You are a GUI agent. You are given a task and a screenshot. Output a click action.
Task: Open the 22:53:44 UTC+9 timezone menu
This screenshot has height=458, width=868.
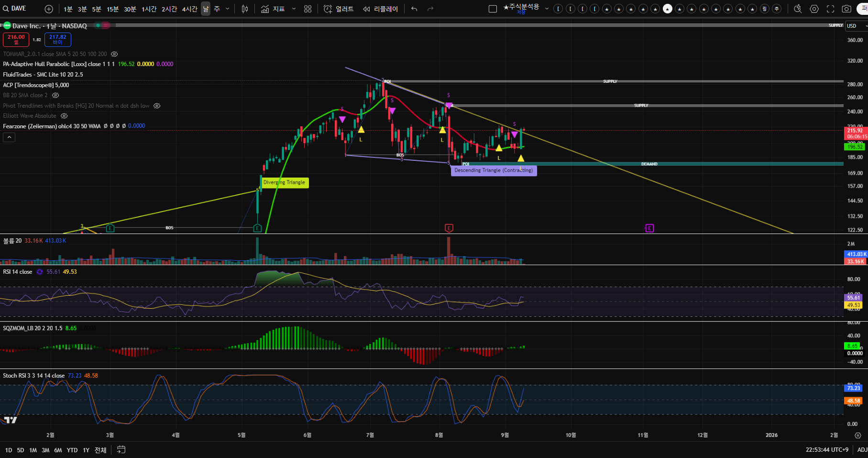click(827, 450)
